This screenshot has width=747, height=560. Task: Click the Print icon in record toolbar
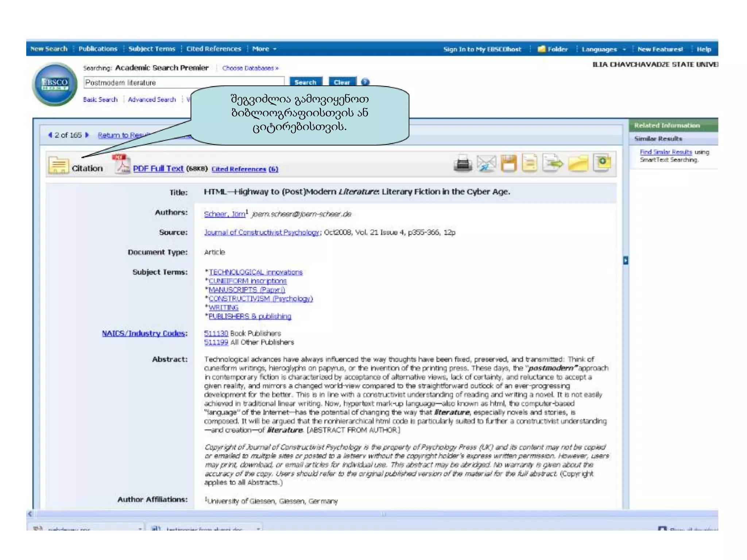tap(462, 163)
